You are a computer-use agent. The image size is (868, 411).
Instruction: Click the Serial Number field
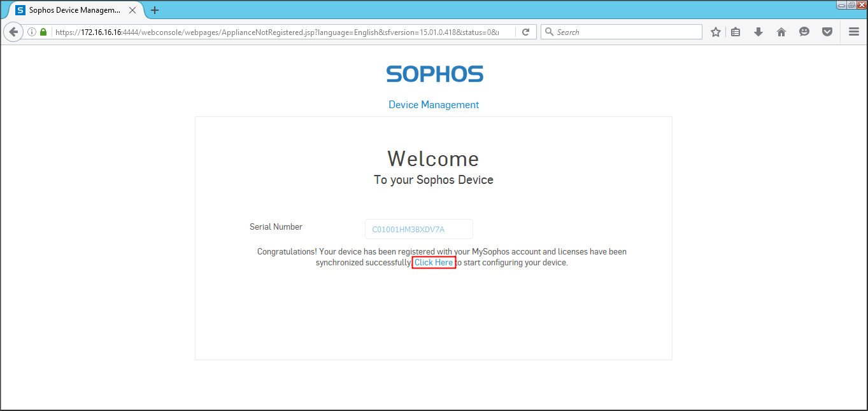tap(418, 229)
